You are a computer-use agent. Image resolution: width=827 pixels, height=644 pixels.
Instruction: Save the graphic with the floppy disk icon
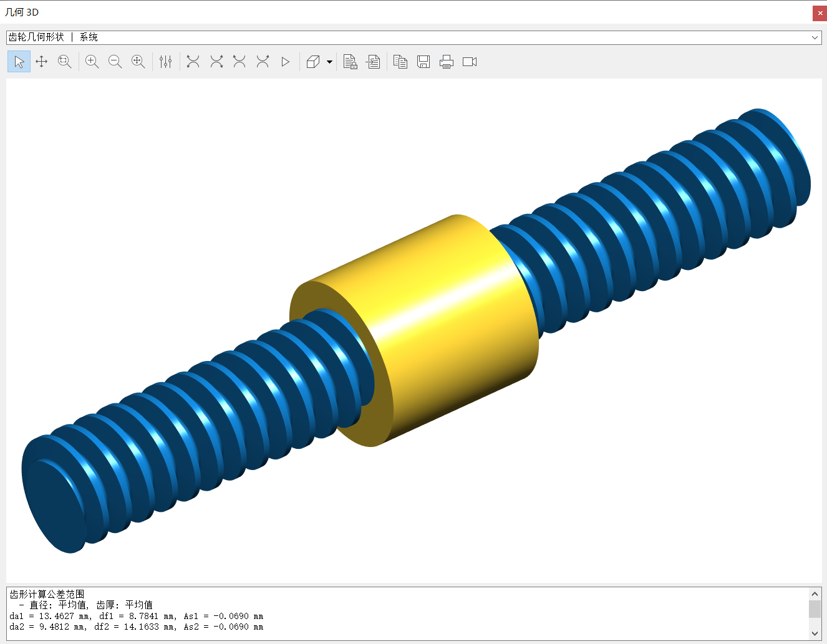[423, 62]
